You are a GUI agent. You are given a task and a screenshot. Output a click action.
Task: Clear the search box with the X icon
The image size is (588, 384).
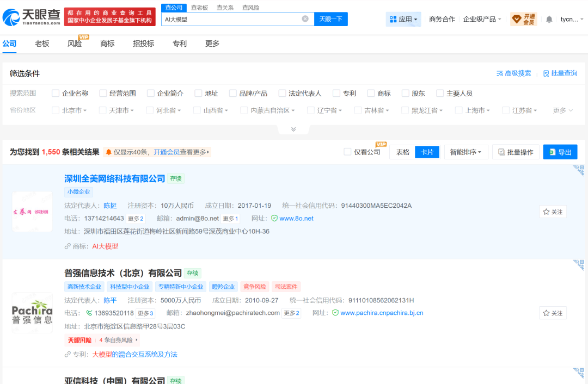tap(305, 18)
